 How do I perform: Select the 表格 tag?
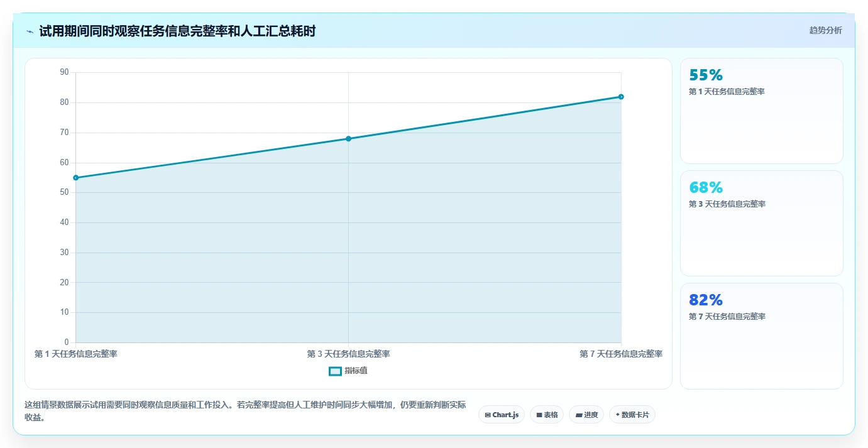point(547,415)
